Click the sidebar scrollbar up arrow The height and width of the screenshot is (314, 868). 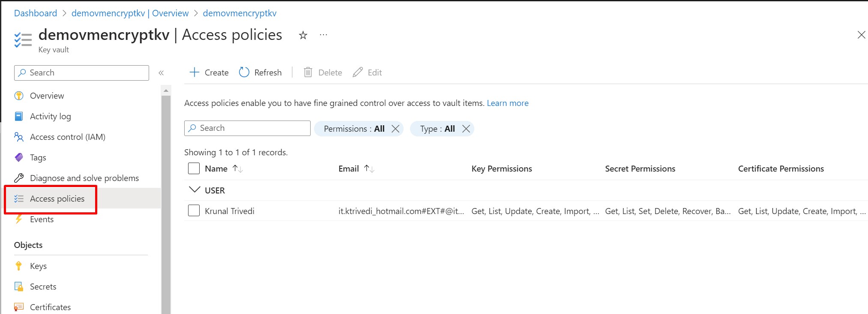click(x=166, y=91)
